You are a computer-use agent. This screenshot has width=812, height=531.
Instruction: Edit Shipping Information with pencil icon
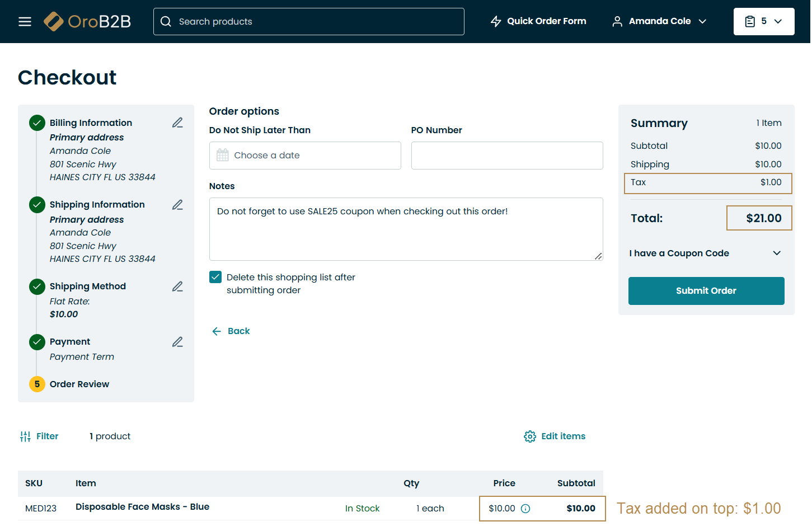coord(177,205)
